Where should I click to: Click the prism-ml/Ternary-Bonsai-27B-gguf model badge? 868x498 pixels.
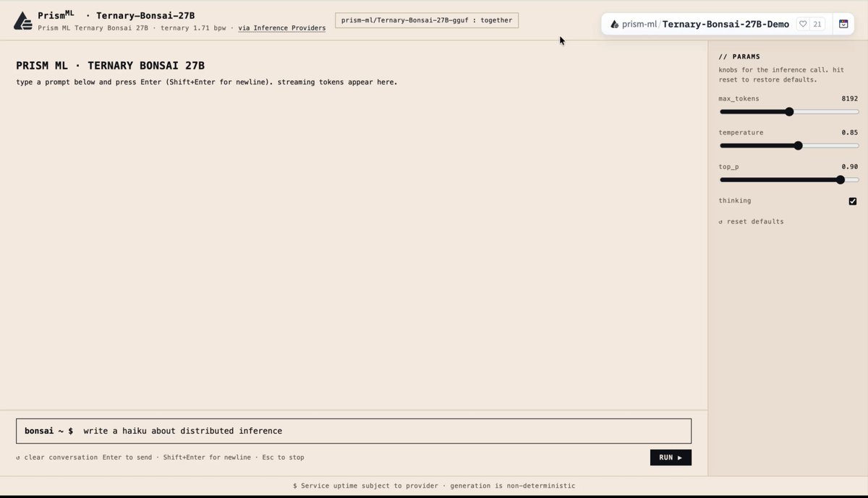[x=427, y=20]
